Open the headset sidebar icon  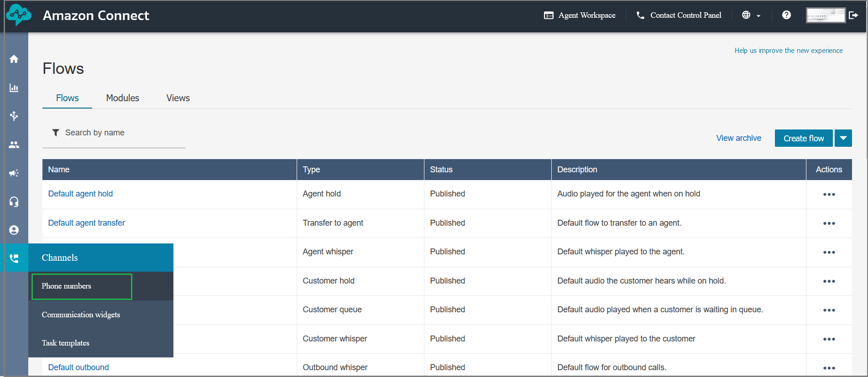pyautogui.click(x=14, y=201)
